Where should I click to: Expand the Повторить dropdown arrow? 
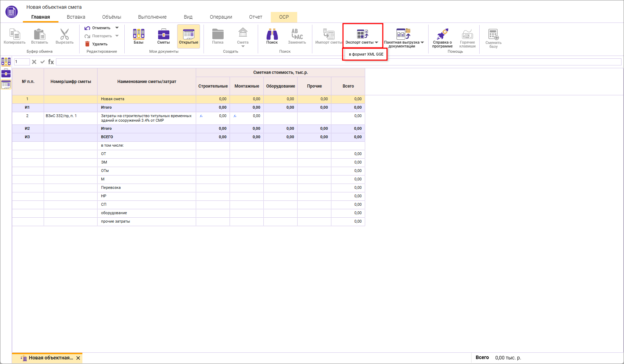117,36
